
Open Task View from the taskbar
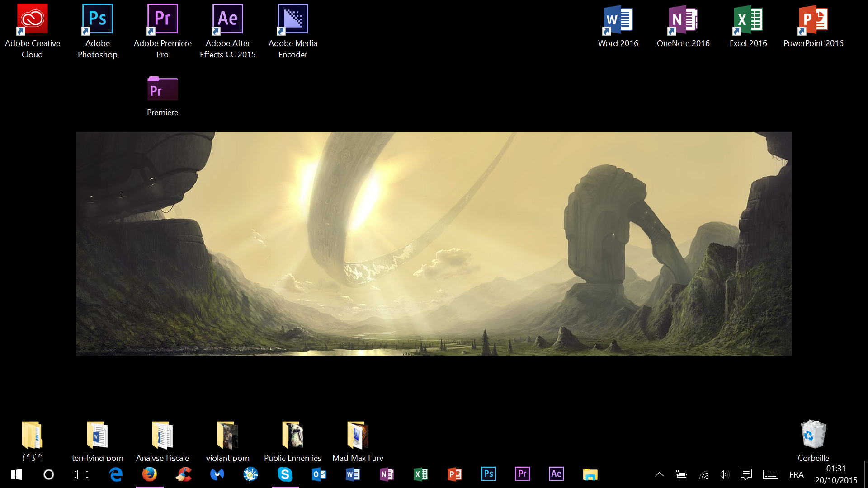tap(81, 474)
